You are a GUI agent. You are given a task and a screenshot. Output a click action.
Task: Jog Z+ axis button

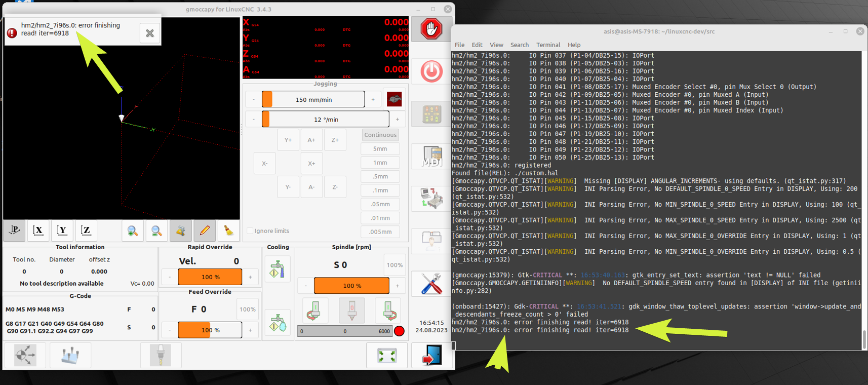pyautogui.click(x=335, y=140)
